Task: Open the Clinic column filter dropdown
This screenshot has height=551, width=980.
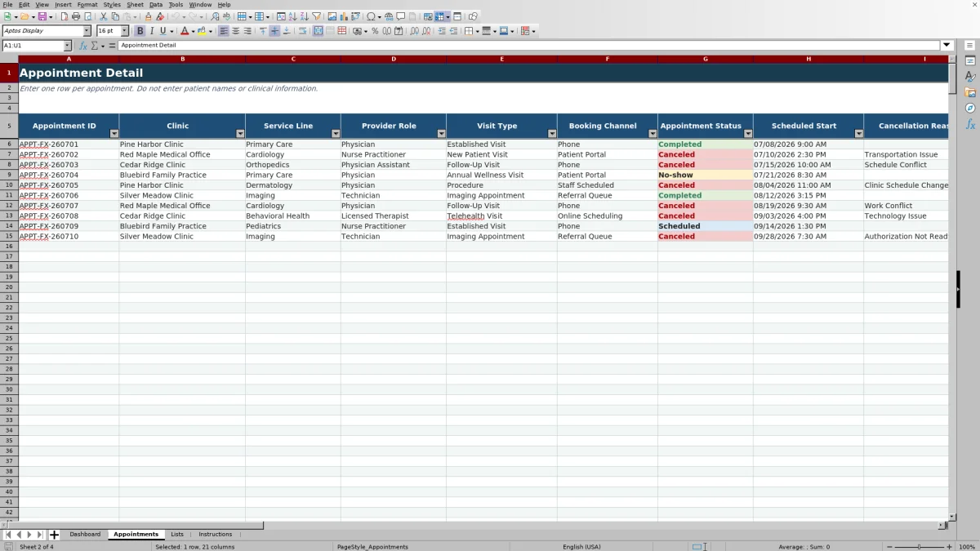Action: pyautogui.click(x=240, y=133)
